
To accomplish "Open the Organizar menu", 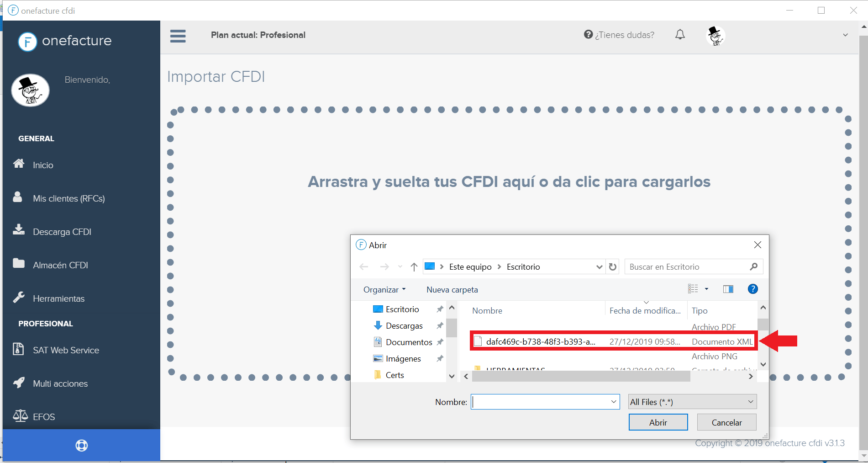I will pos(384,289).
